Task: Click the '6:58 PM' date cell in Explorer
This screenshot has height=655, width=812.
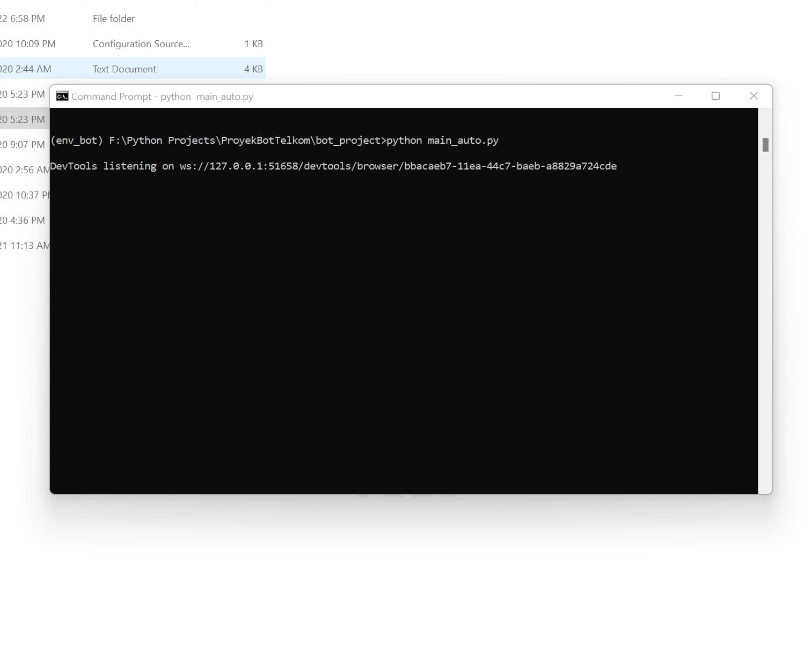Action: coord(23,19)
